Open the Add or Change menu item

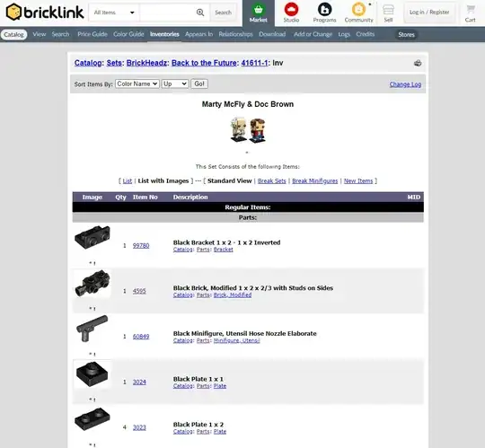point(313,34)
